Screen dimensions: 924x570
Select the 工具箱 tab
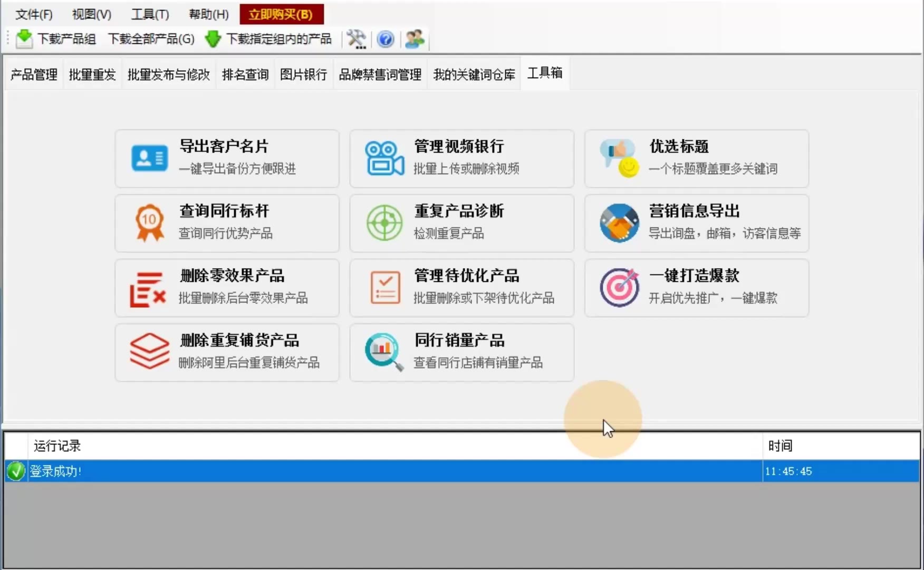pyautogui.click(x=545, y=73)
